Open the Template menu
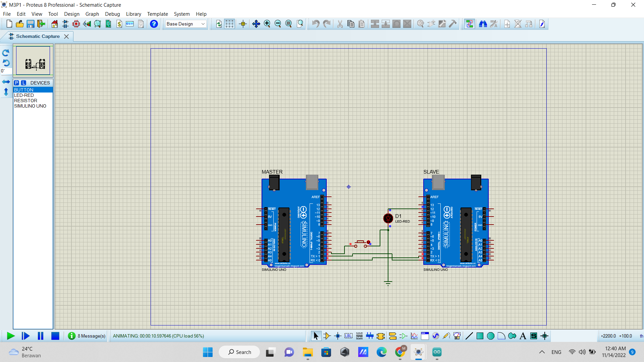The image size is (644, 362). pos(157,14)
